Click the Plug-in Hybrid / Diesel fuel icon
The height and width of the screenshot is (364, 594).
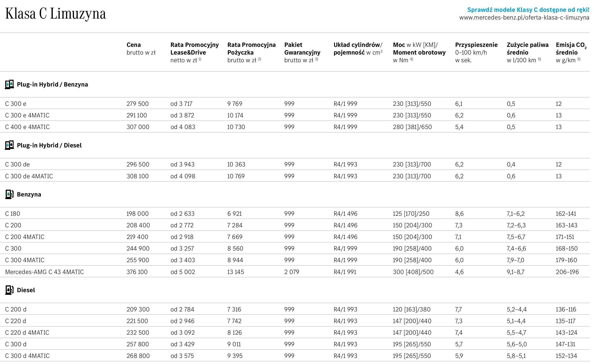click(x=9, y=145)
